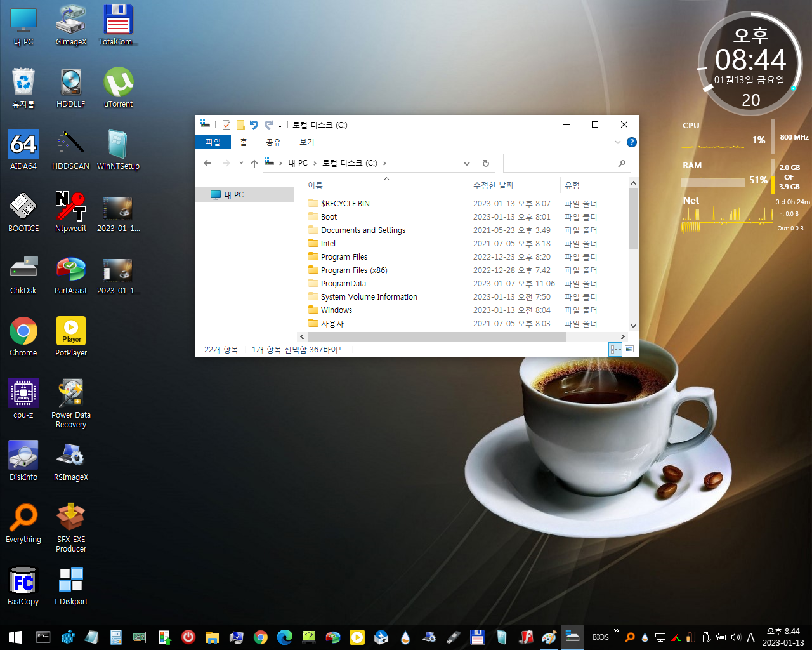Select the cpu-z desktop icon
This screenshot has height=650, width=812.
(x=23, y=399)
